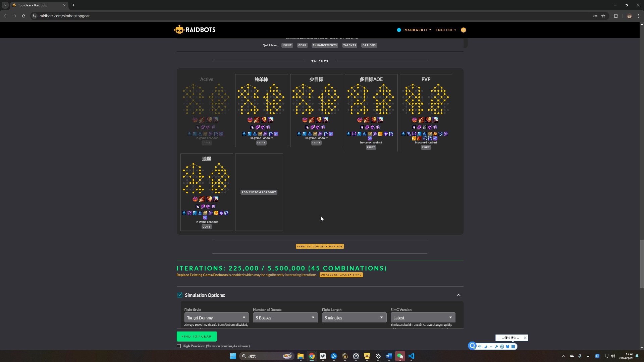
Task: Select the 地堡 talent tree thumbnail
Action: click(x=207, y=178)
